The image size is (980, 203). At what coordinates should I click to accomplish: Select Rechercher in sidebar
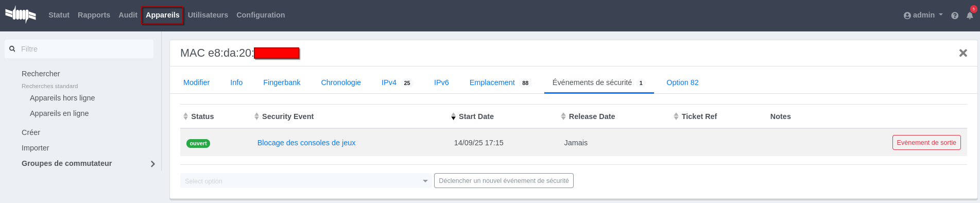[41, 74]
